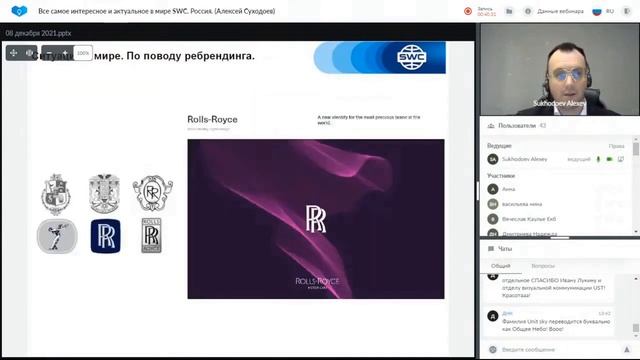The width and height of the screenshot is (640, 360).
Task: Click the Права label in users panel
Action: point(616,146)
